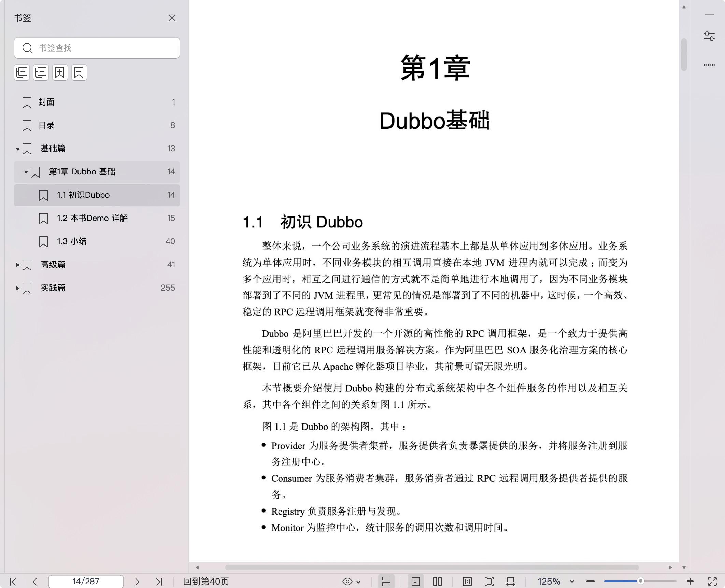Open the more options ellipsis
This screenshot has height=588, width=725.
point(709,65)
